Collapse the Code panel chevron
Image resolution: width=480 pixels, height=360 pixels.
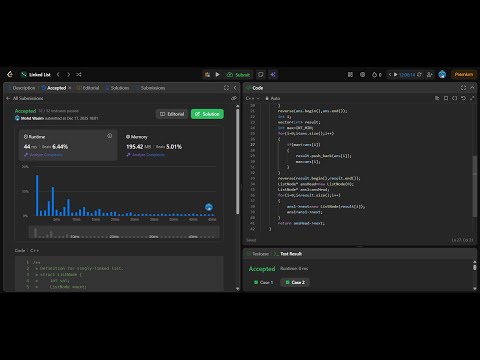472,88
